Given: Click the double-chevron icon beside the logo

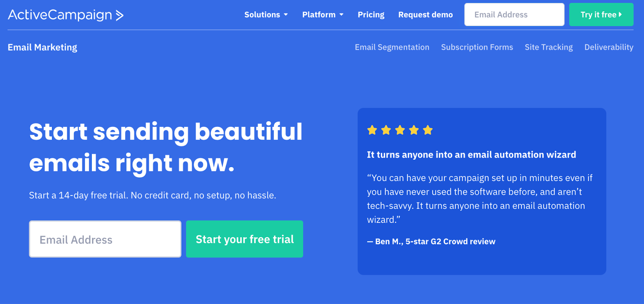Looking at the screenshot, I should (119, 15).
